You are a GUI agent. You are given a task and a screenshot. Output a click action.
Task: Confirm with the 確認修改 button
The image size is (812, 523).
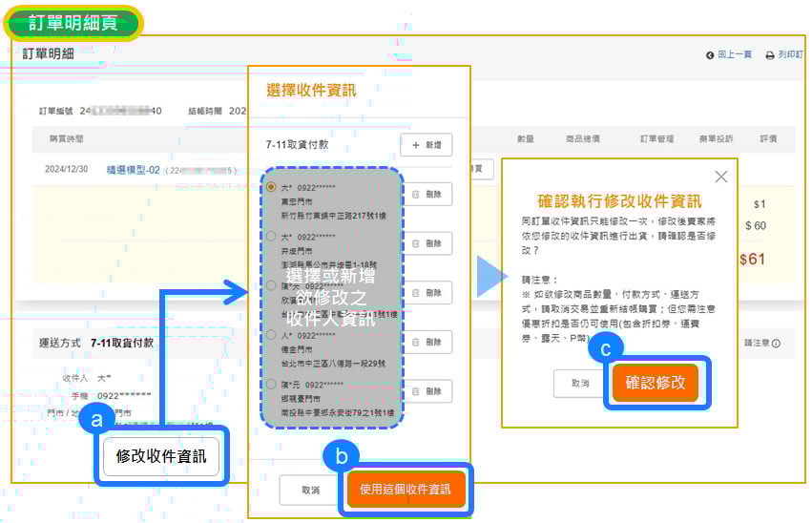[x=655, y=382]
